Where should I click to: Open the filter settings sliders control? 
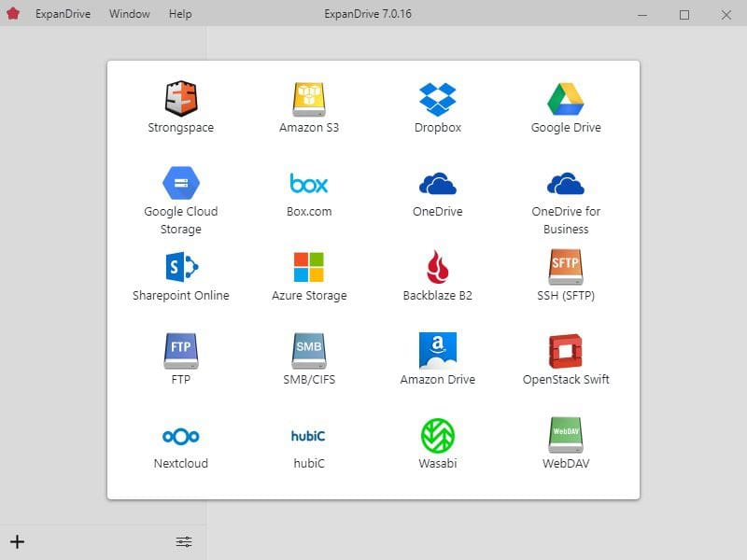tap(183, 541)
